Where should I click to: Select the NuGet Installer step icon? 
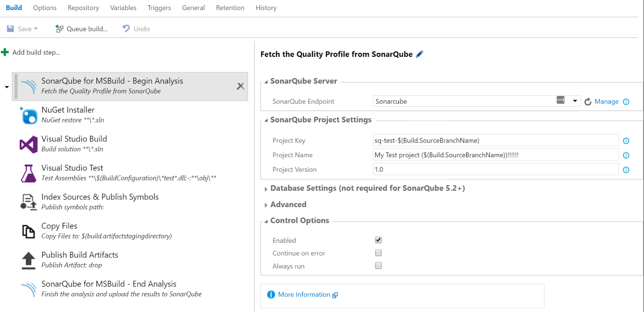(x=29, y=116)
